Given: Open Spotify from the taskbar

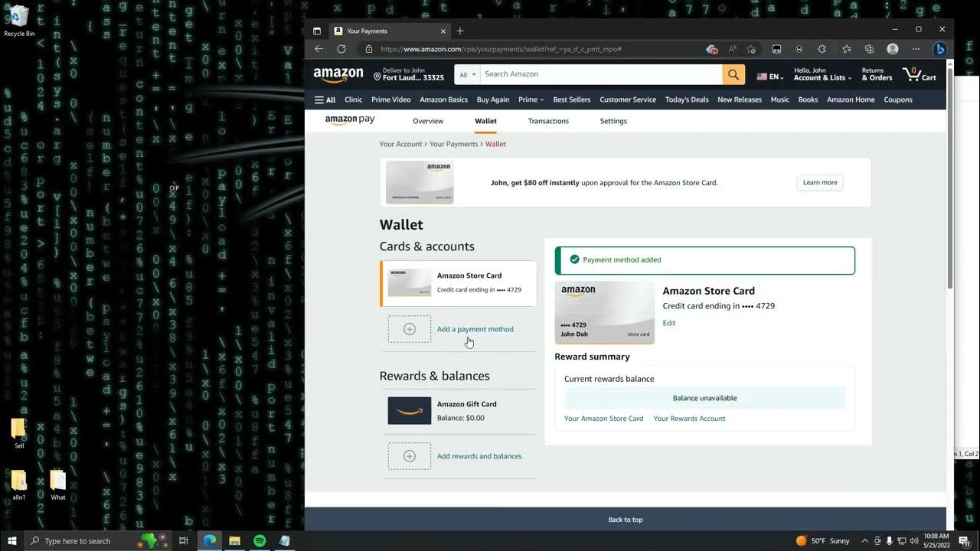Looking at the screenshot, I should pos(260,540).
